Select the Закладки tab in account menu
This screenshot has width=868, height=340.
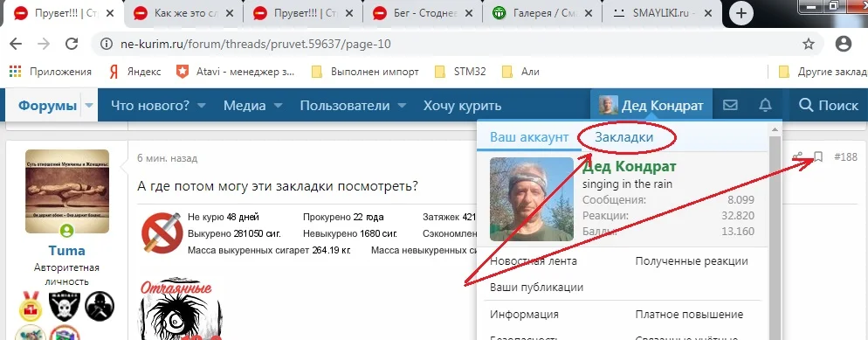click(x=623, y=137)
